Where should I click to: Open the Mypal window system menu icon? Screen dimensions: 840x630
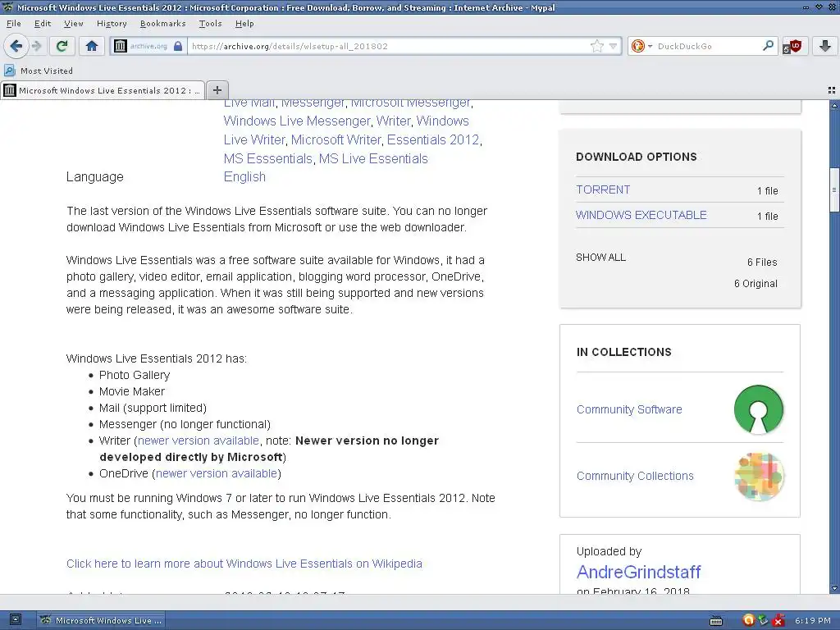[7, 7]
